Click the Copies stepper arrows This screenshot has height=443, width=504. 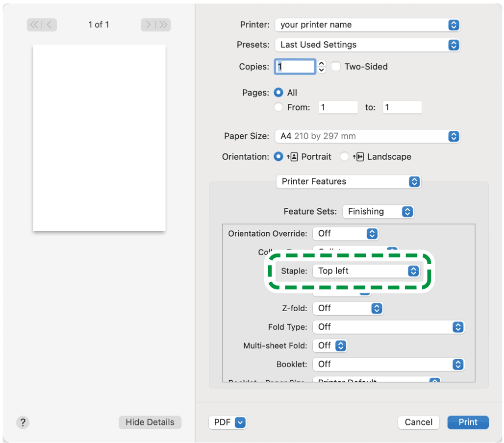322,67
